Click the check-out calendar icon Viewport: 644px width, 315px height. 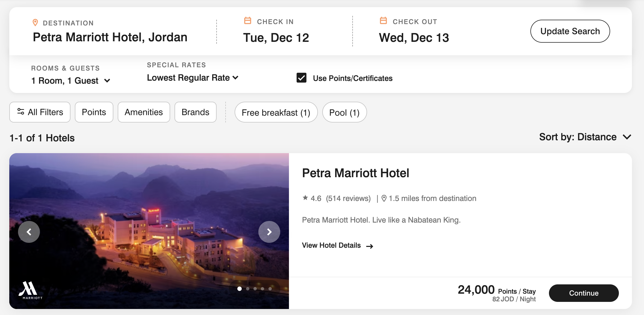click(383, 21)
